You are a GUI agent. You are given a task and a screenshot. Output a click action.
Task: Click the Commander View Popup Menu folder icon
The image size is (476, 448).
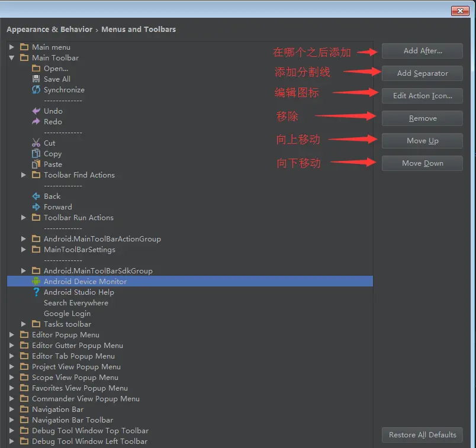[x=24, y=398]
